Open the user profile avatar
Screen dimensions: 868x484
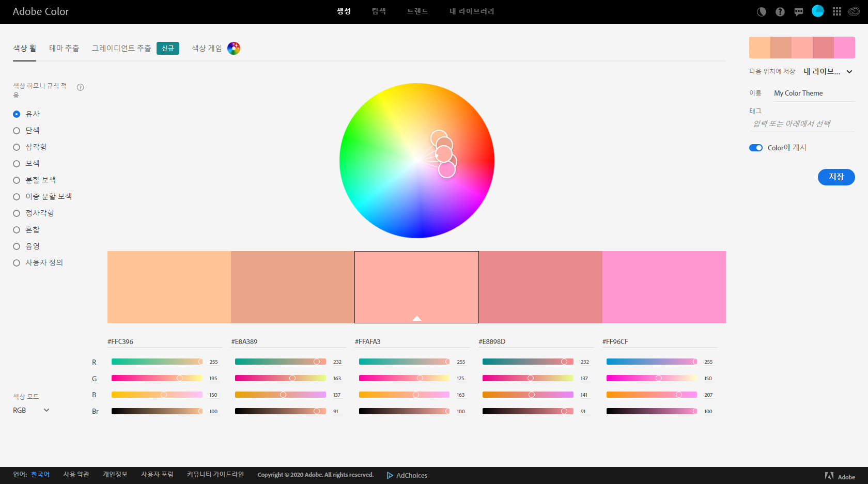tap(818, 11)
